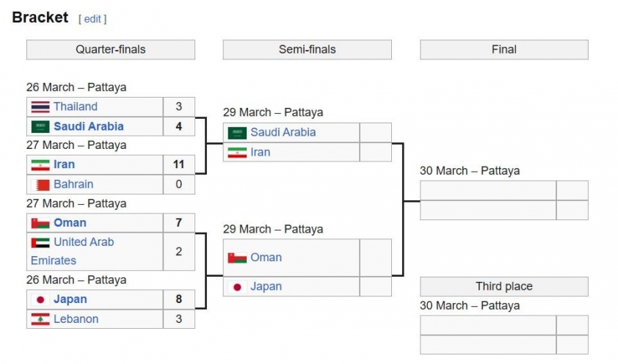Open the bold Oman quarter-final link

pyautogui.click(x=70, y=222)
